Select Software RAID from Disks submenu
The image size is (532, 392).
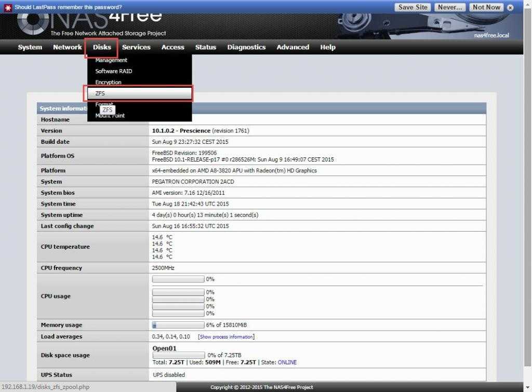114,71
